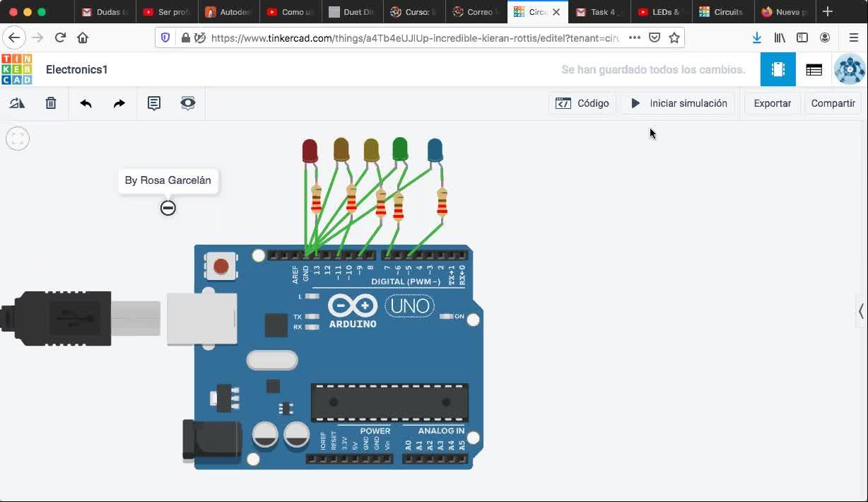Image resolution: width=868 pixels, height=502 pixels.
Task: Redo the last action
Action: click(x=119, y=103)
